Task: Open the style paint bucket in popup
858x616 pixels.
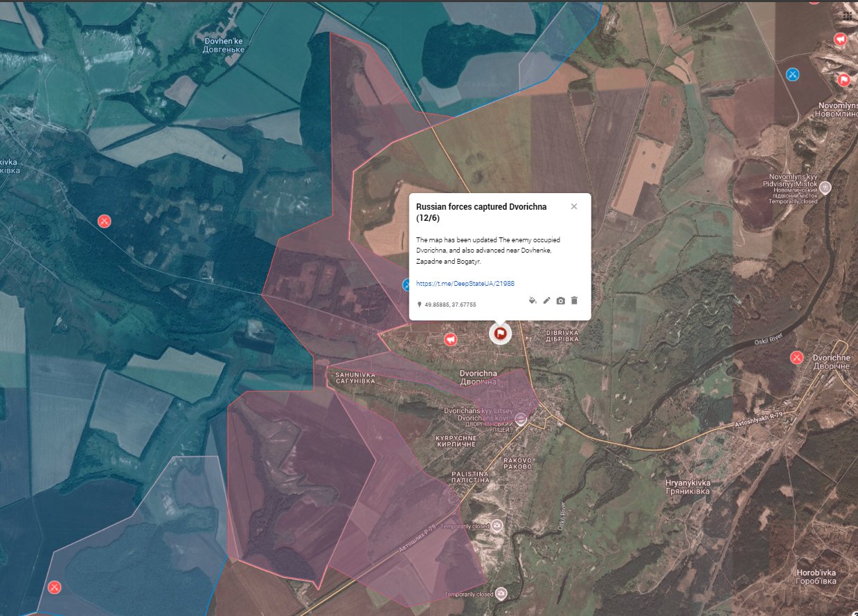Action: click(533, 300)
